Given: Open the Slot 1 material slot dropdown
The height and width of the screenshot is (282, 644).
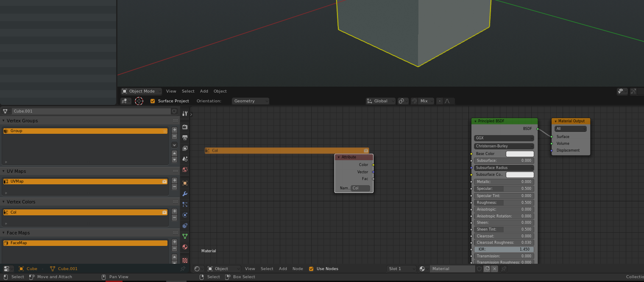Looking at the screenshot, I should coord(402,269).
